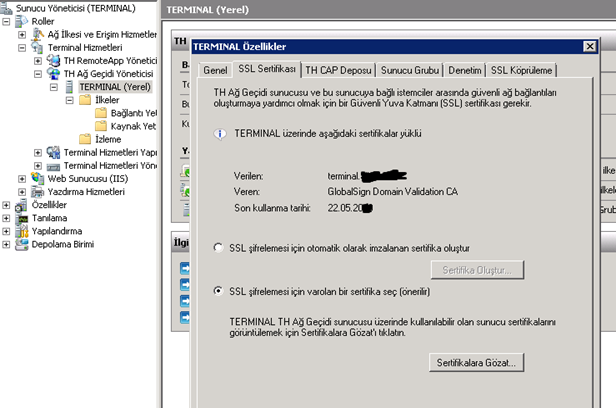Click the Web Sunucusu (IIS) icon

pyautogui.click(x=39, y=179)
